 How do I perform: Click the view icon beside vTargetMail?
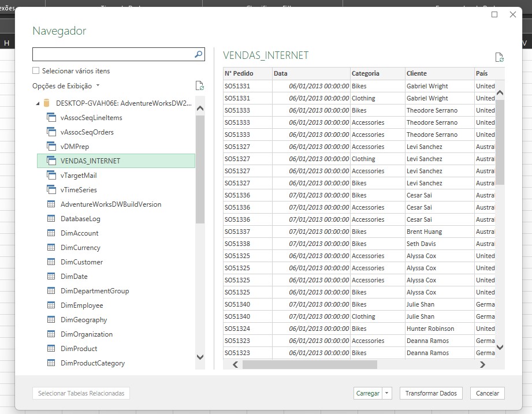tap(53, 176)
